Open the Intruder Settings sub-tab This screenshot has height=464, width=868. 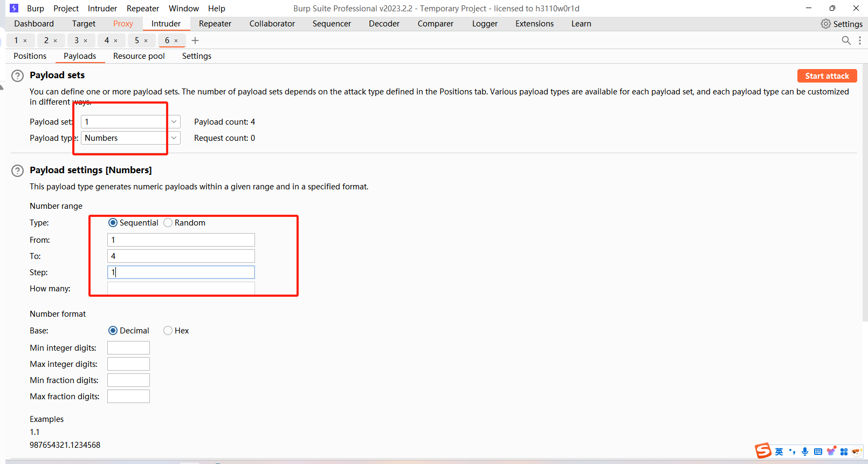click(197, 56)
